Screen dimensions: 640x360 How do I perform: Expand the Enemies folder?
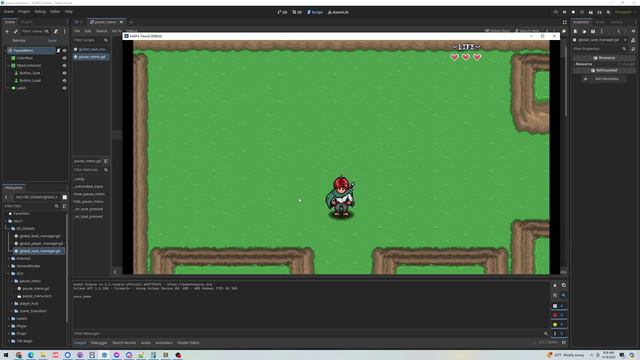click(x=9, y=259)
